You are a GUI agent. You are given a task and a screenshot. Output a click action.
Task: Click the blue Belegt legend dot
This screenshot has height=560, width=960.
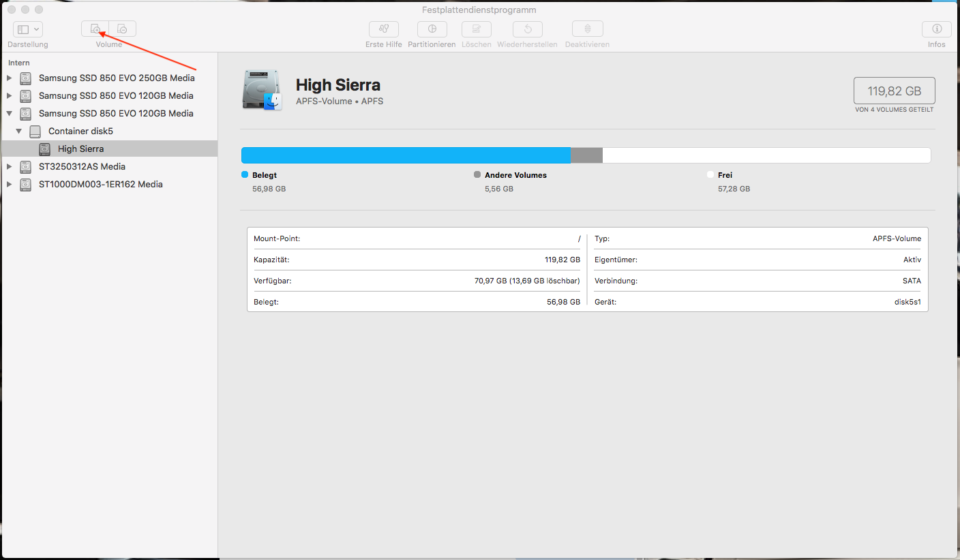click(245, 175)
